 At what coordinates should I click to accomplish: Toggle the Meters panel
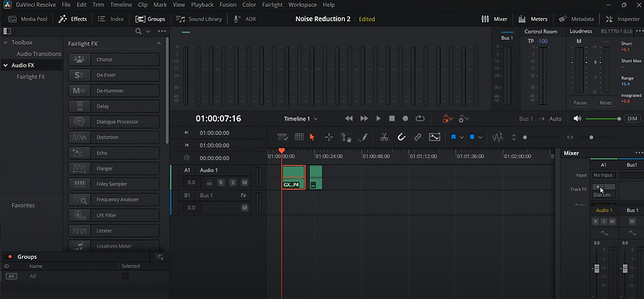click(x=533, y=19)
